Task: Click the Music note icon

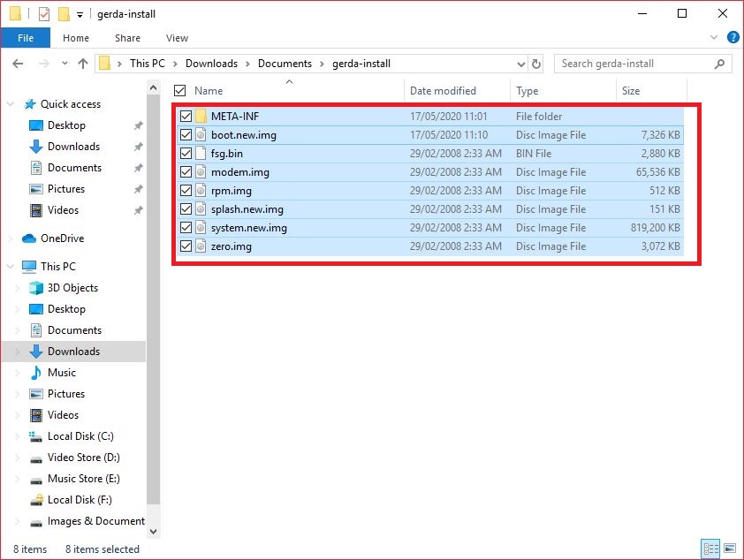Action: (x=36, y=373)
